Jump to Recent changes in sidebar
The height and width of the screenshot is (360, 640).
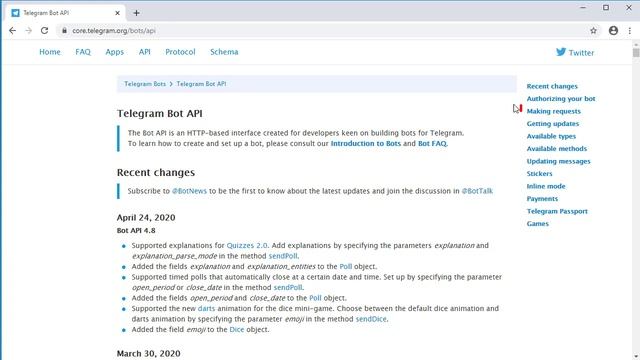552,86
